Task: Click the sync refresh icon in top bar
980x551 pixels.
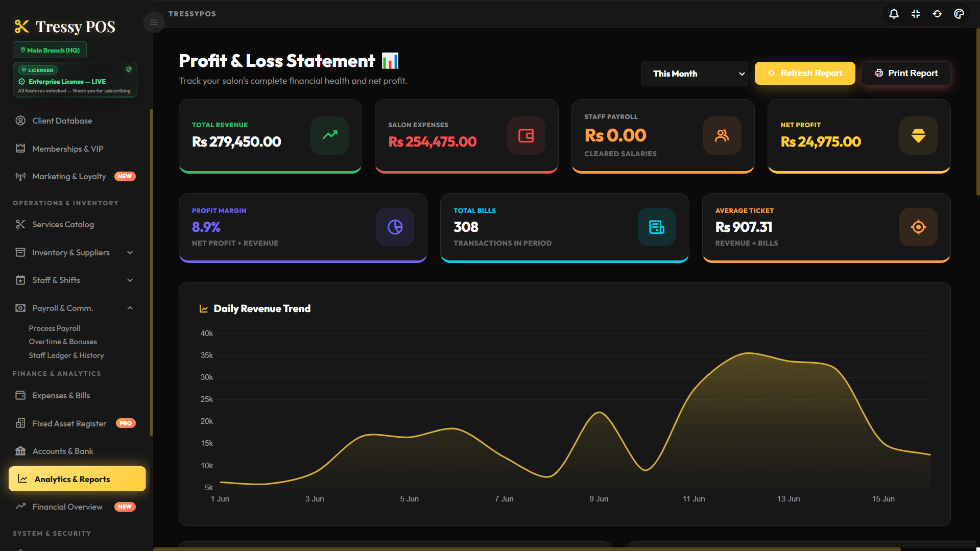Action: [937, 14]
